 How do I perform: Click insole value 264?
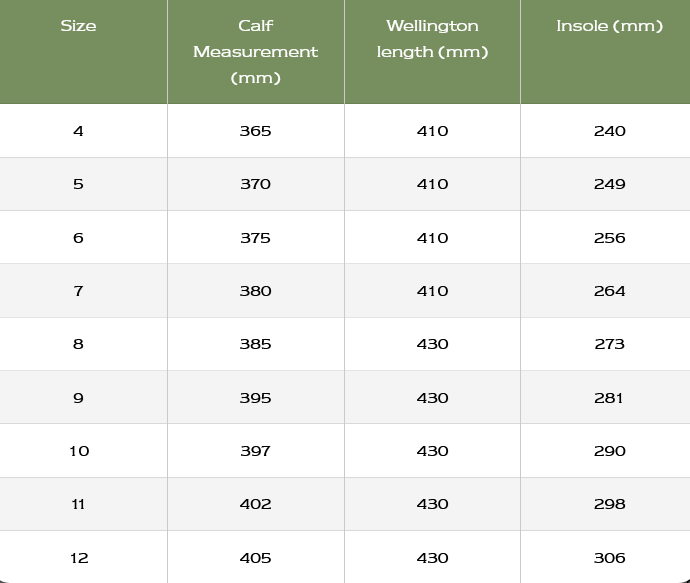(609, 291)
